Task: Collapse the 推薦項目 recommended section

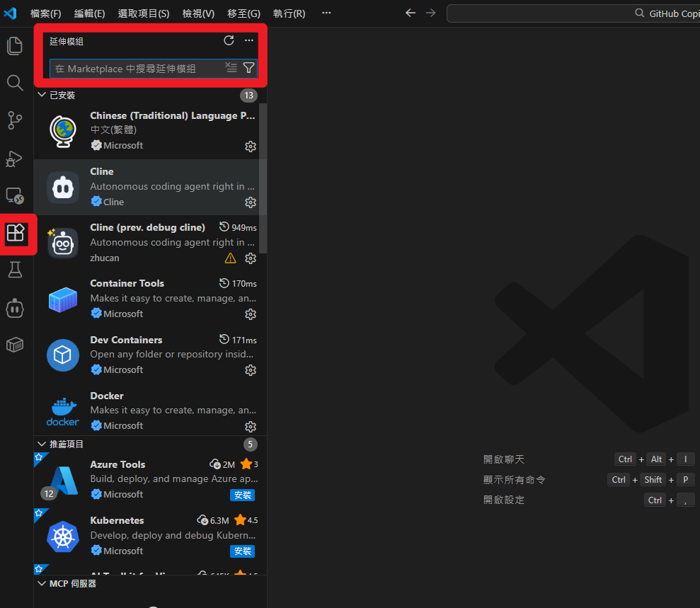Action: coord(42,444)
